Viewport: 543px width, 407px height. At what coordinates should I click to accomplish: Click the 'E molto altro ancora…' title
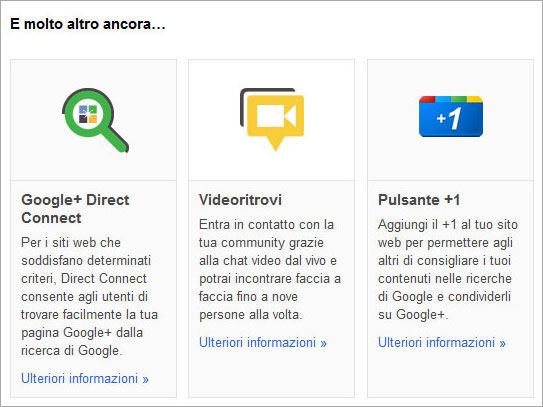[88, 24]
